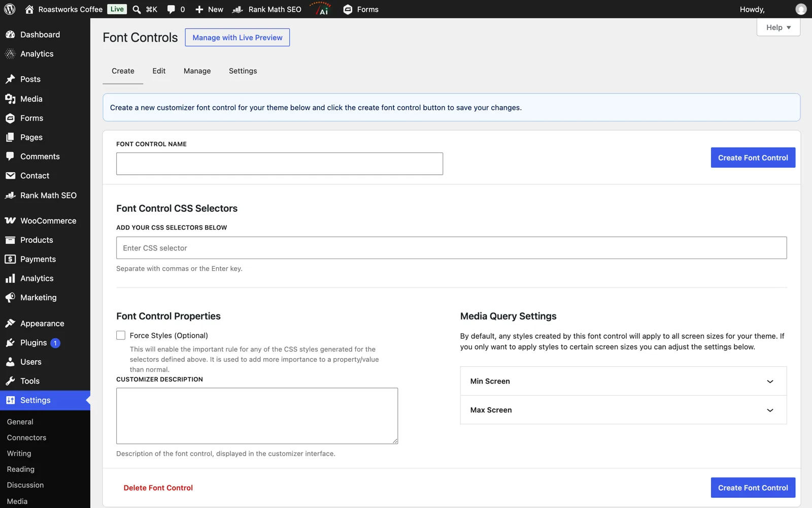
Task: Open the Products box icon
Action: pos(10,240)
